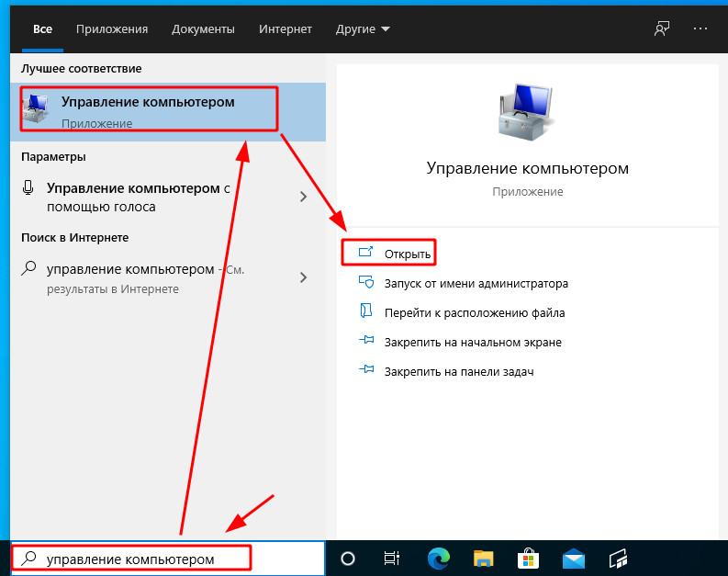Expand arrow for voice control settings result

pyautogui.click(x=303, y=197)
